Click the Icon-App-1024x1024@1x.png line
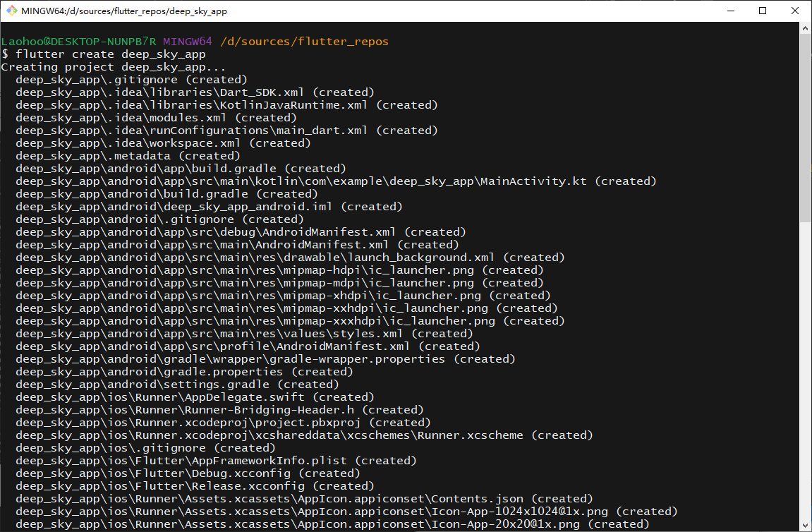Viewport: 812px width, 532px height. tap(346, 512)
